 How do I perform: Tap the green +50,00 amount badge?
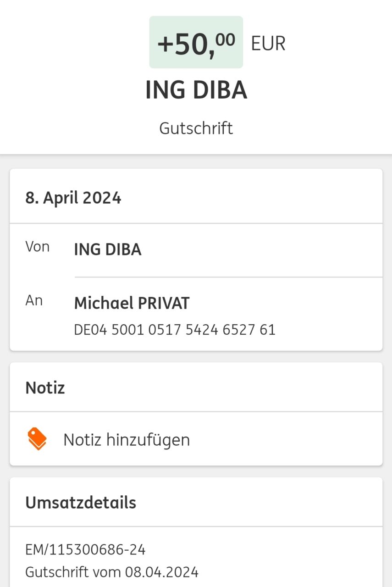[x=196, y=42]
